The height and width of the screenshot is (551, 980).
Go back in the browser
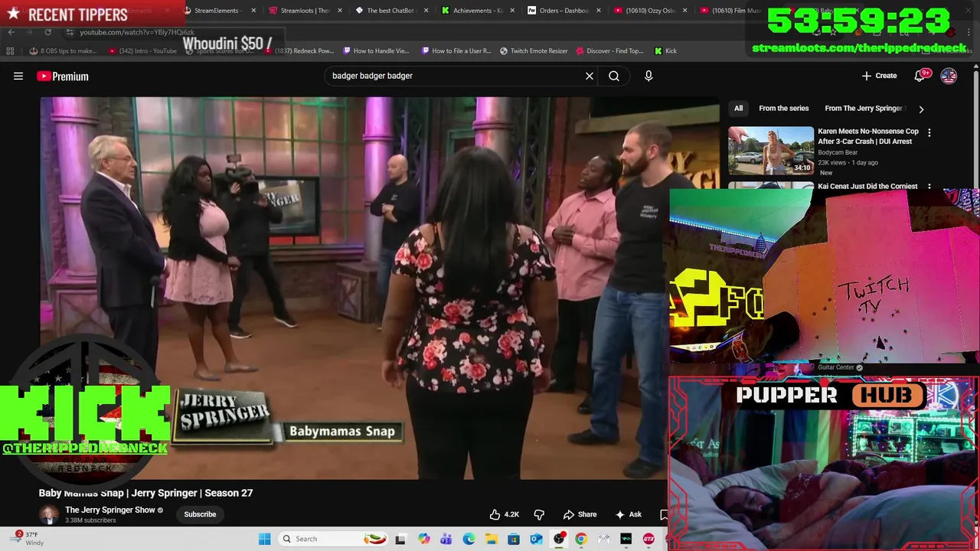pyautogui.click(x=11, y=32)
